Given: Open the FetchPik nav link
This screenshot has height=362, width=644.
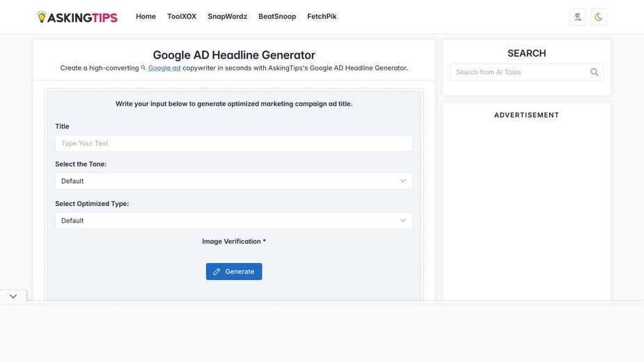Looking at the screenshot, I should (322, 17).
